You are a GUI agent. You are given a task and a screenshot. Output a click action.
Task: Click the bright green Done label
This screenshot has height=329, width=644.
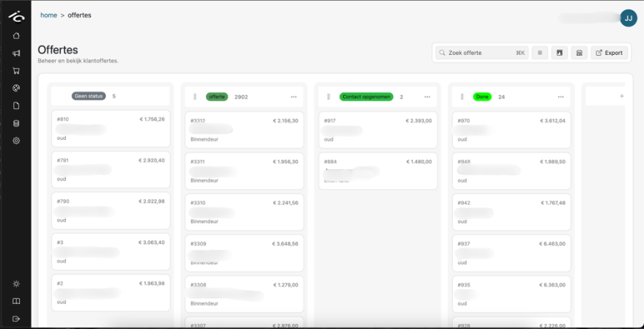[482, 97]
